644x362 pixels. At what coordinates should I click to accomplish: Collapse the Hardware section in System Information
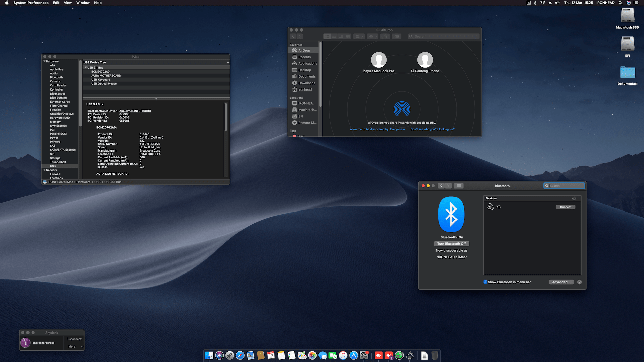tap(44, 61)
